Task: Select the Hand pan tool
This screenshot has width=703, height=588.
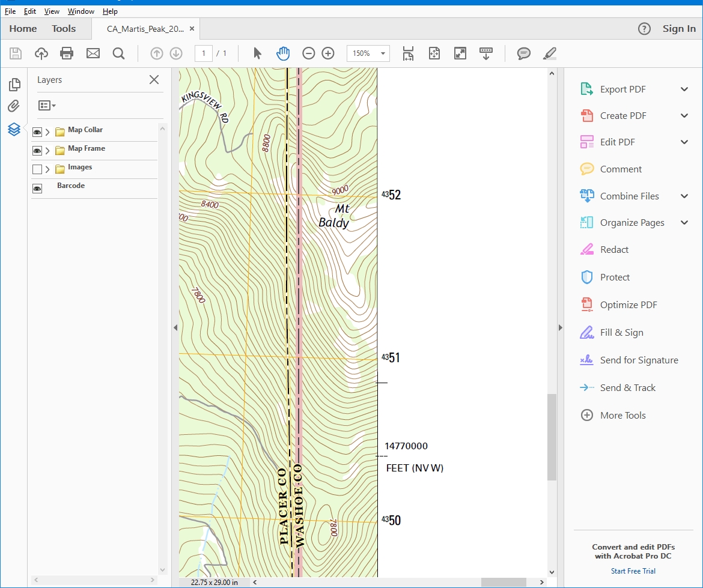Action: (283, 53)
